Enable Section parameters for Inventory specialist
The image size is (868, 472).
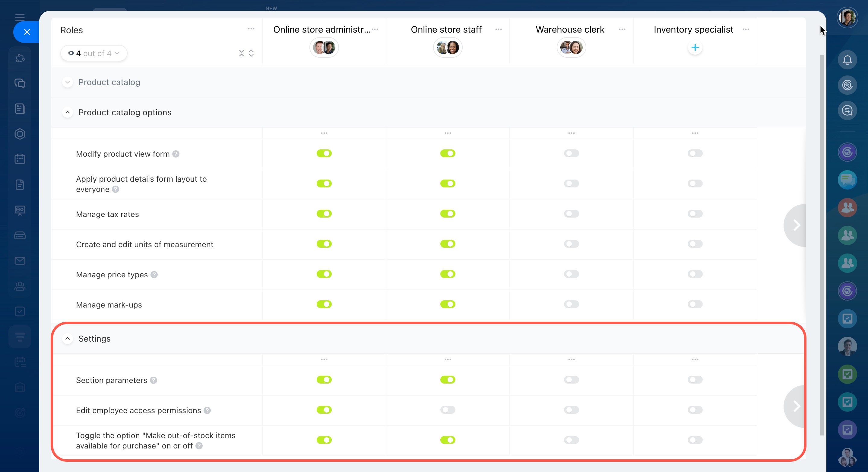coord(695,380)
